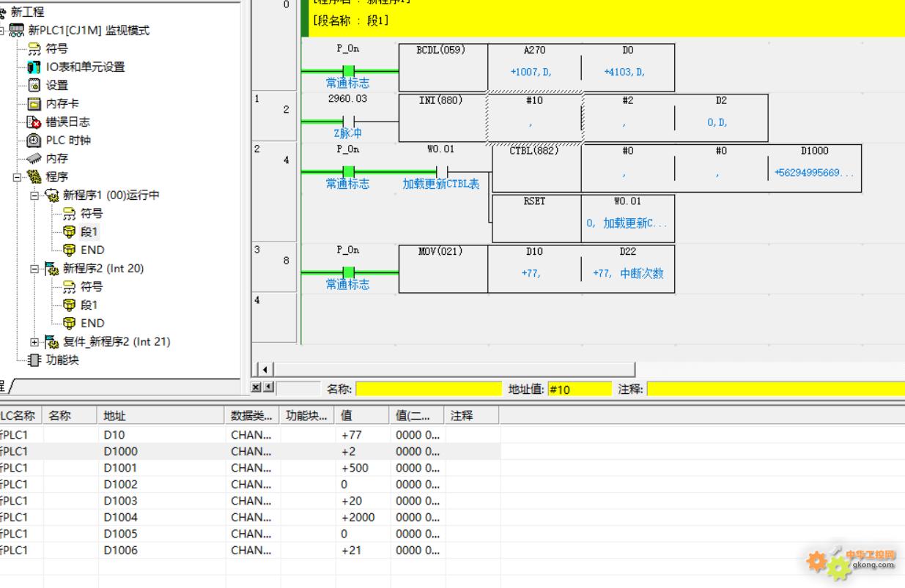
Task: Select 段1 under 新程序2 (Int 20)
Action: [x=89, y=305]
